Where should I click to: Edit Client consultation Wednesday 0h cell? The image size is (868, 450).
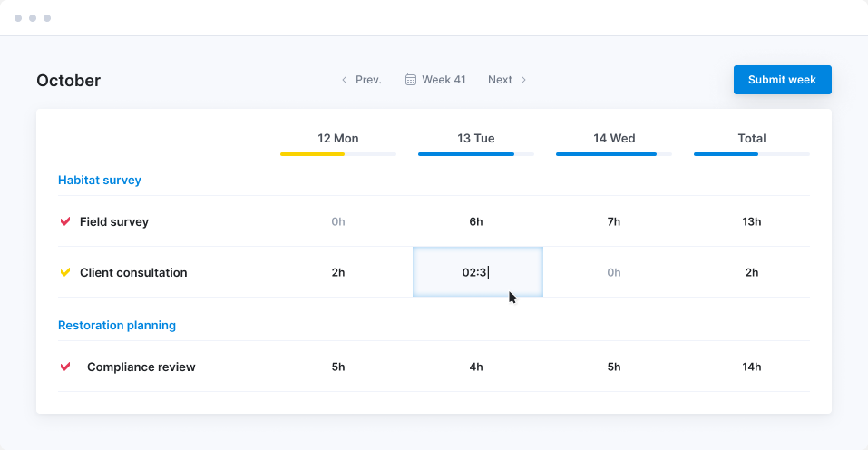[614, 272]
